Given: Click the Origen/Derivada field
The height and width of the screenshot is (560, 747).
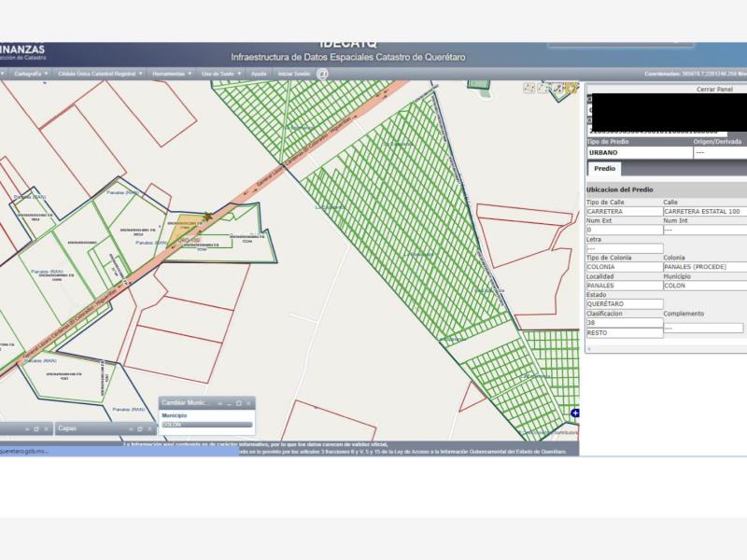Looking at the screenshot, I should (720, 153).
